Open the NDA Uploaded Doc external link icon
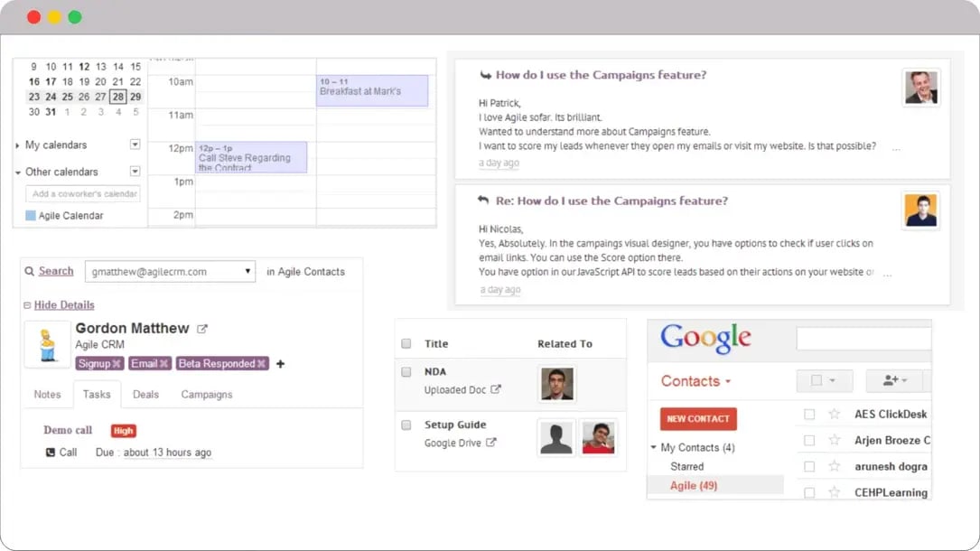 [x=496, y=389]
